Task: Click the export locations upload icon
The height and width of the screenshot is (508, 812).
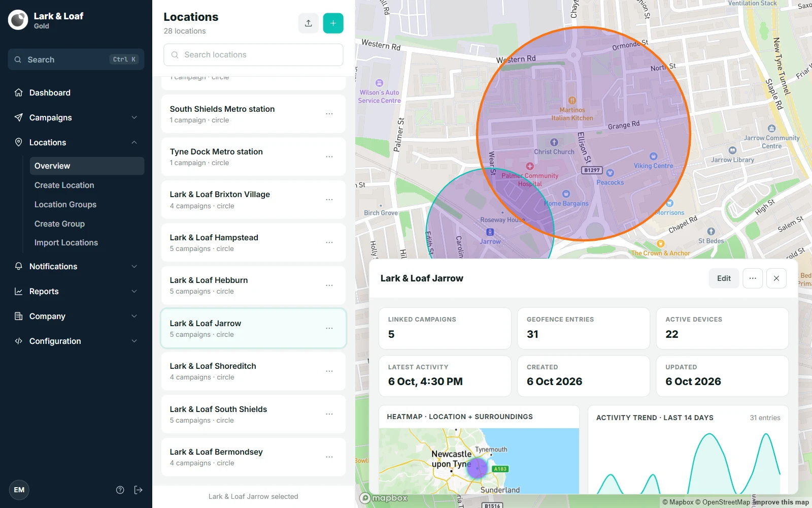Action: pos(308,23)
